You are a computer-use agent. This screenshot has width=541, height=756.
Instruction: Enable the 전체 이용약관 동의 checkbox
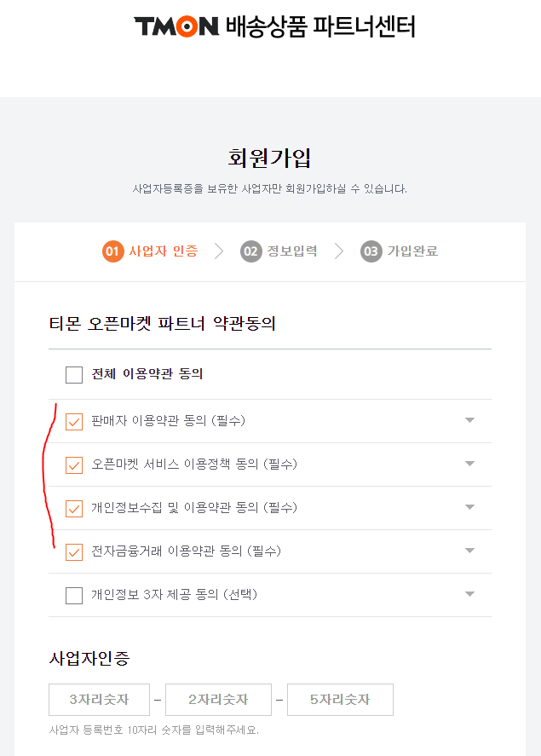(73, 375)
